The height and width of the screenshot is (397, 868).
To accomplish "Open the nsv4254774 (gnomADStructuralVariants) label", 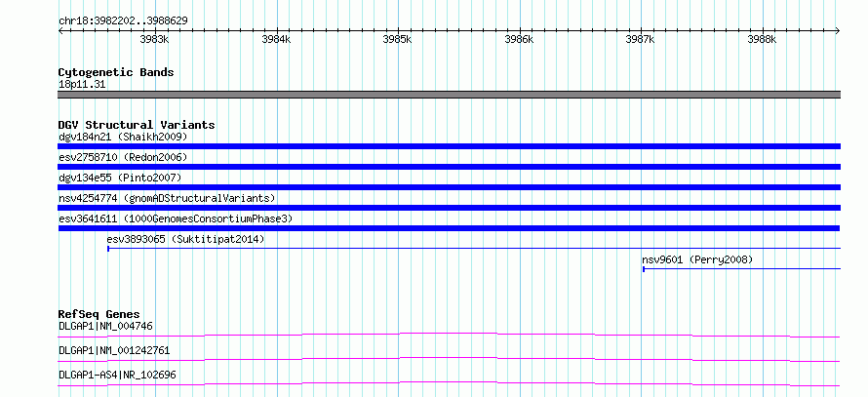I will click(167, 198).
